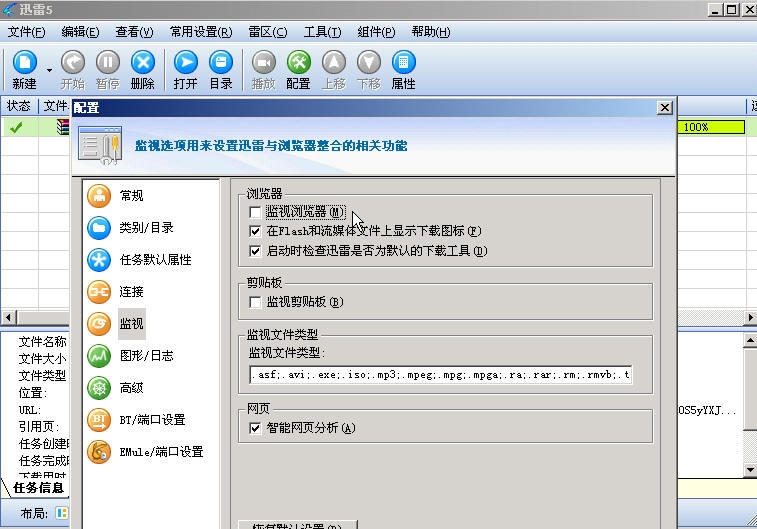This screenshot has height=529, width=757.
Task: Switch to the 任务信息 tab
Action: click(x=38, y=488)
